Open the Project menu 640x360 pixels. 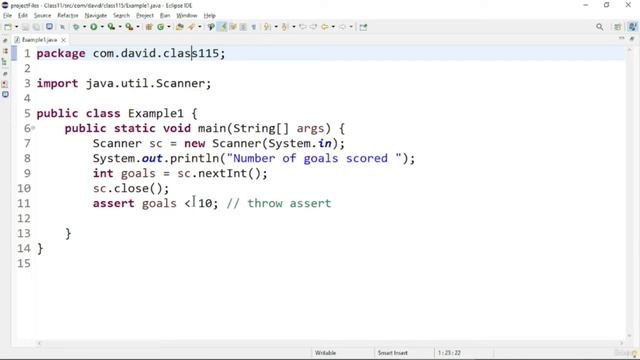[x=145, y=16]
